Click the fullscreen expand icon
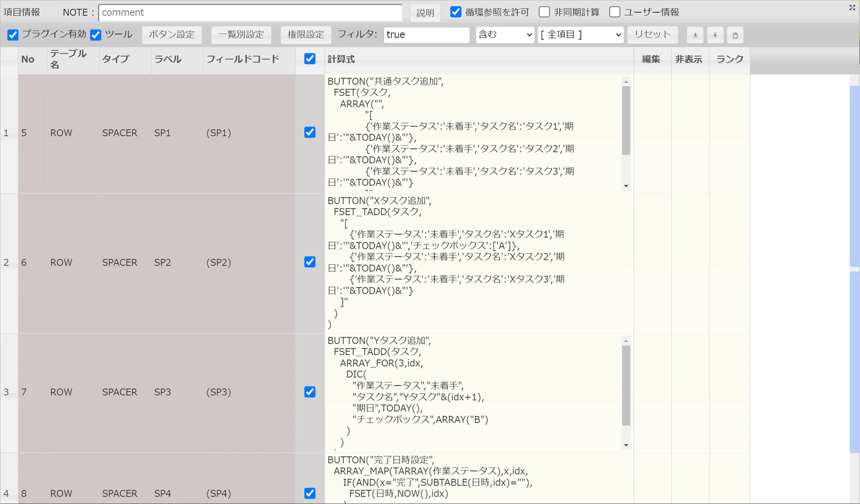Screen dimensions: 860x504 (852, 8)
